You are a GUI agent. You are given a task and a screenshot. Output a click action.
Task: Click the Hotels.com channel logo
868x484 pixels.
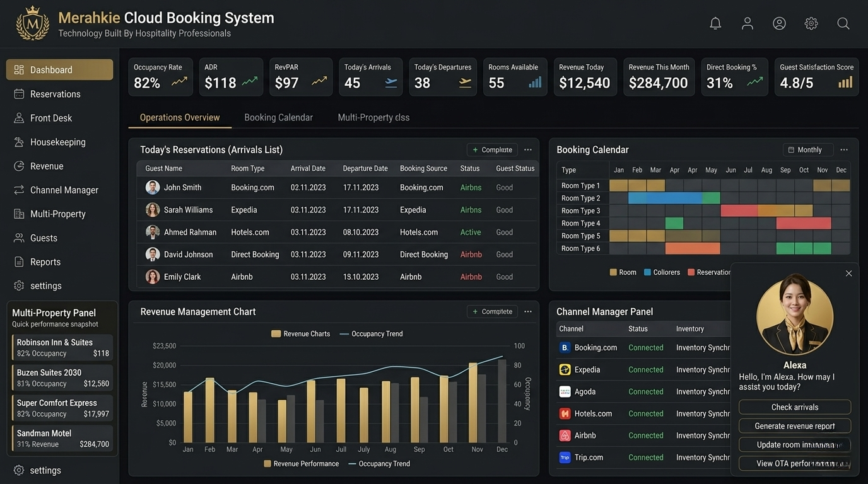[x=565, y=413]
